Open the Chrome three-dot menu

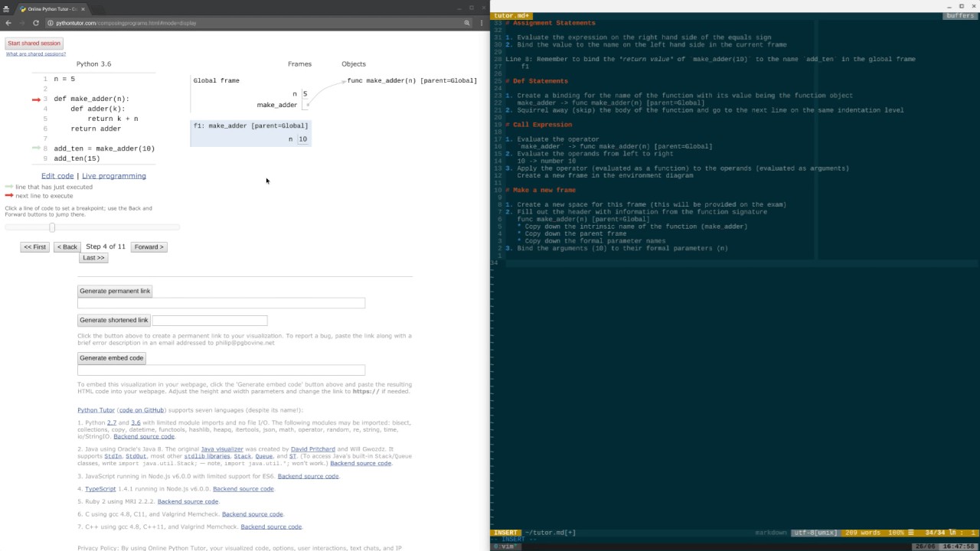[481, 23]
